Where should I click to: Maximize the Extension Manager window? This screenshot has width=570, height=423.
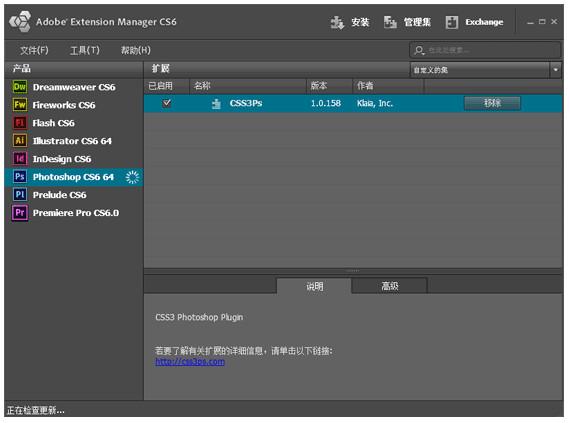click(x=542, y=22)
